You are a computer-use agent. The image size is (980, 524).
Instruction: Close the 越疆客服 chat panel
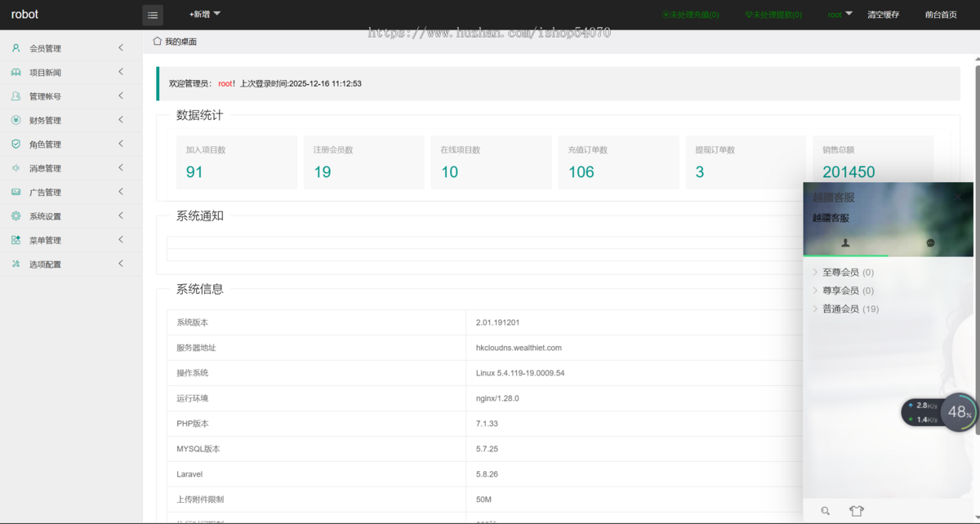[x=958, y=197]
